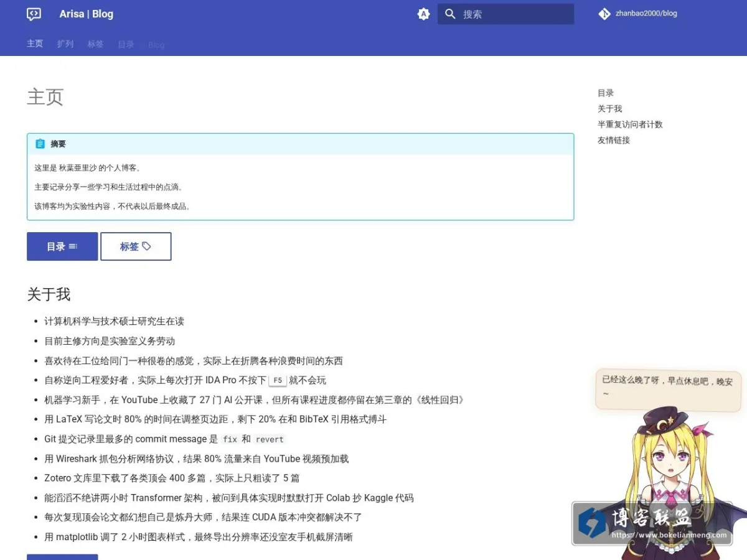The height and width of the screenshot is (560, 747).
Task: Click the blog logo icon in header
Action: click(x=34, y=14)
